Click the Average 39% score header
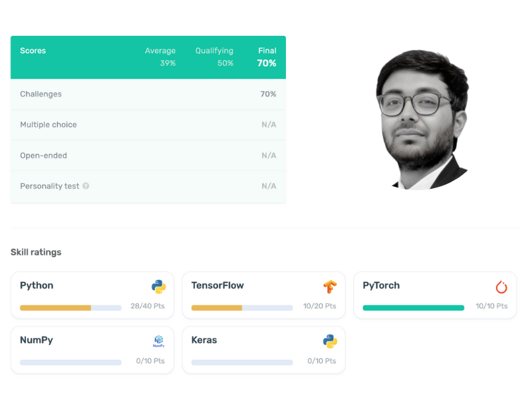This screenshot has height=399, width=532. 160,57
